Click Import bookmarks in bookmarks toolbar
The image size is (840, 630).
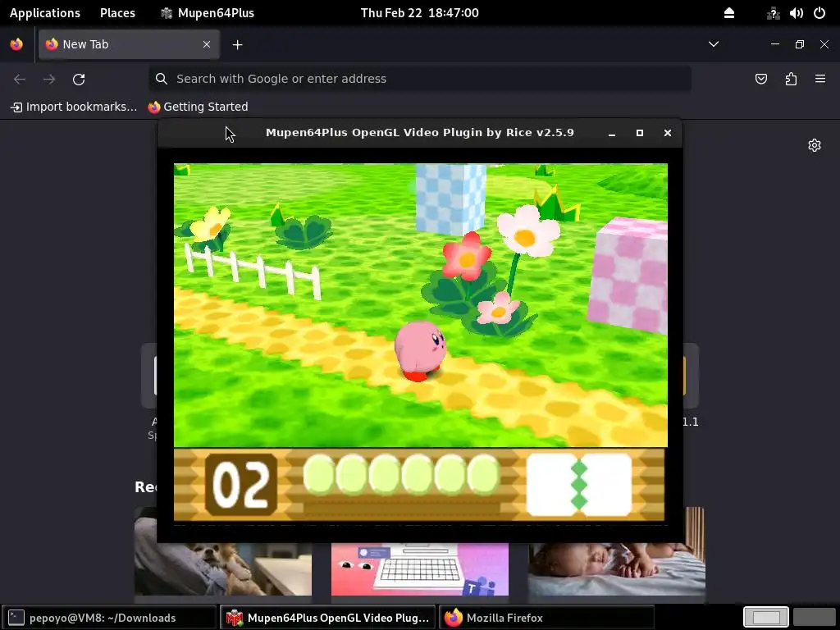74,107
